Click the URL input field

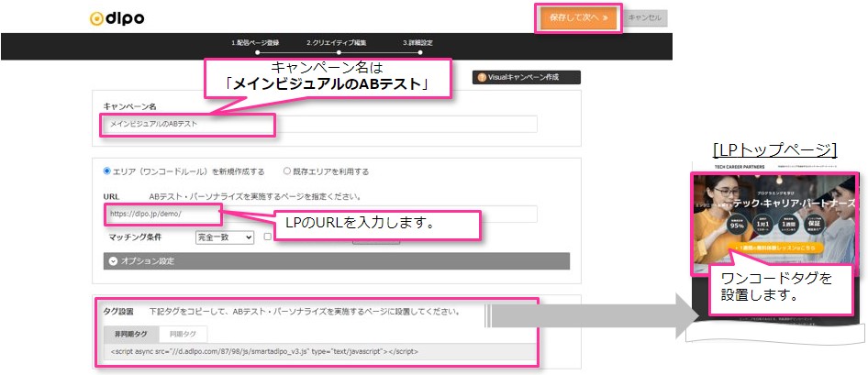point(320,214)
